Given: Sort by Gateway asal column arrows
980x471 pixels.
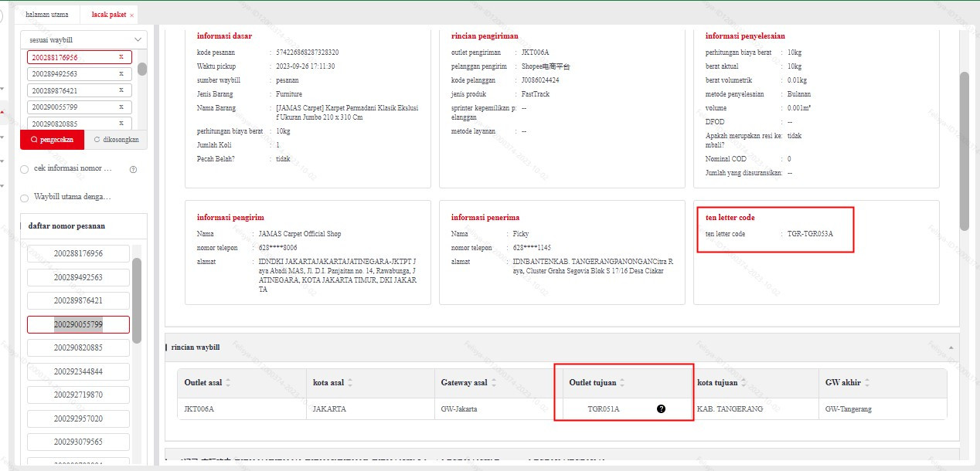Looking at the screenshot, I should point(495,383).
